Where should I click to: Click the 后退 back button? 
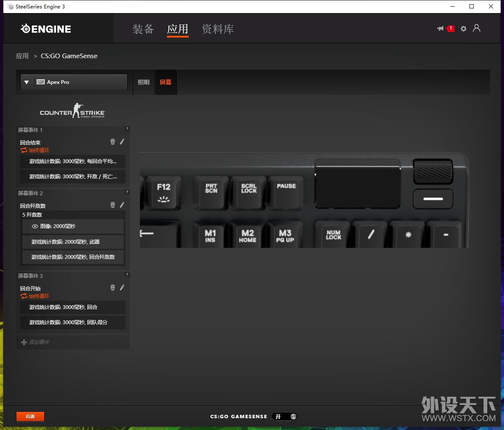coord(30,417)
